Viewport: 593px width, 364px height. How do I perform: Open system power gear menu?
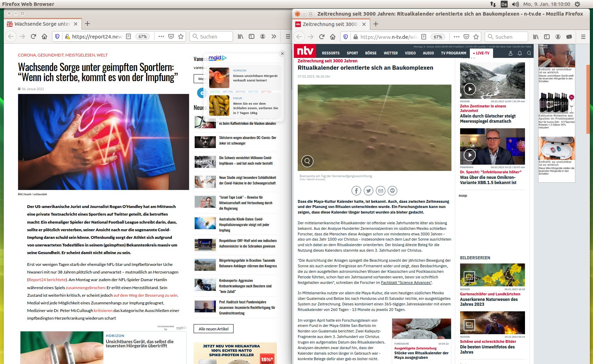pos(577,4)
